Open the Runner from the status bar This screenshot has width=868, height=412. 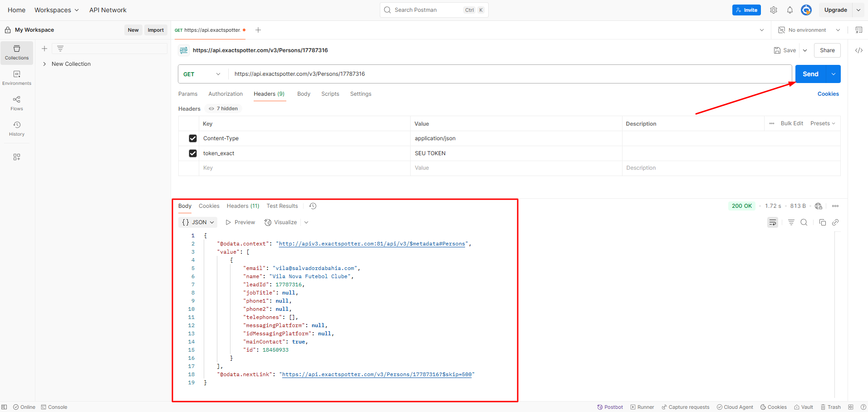click(x=642, y=407)
